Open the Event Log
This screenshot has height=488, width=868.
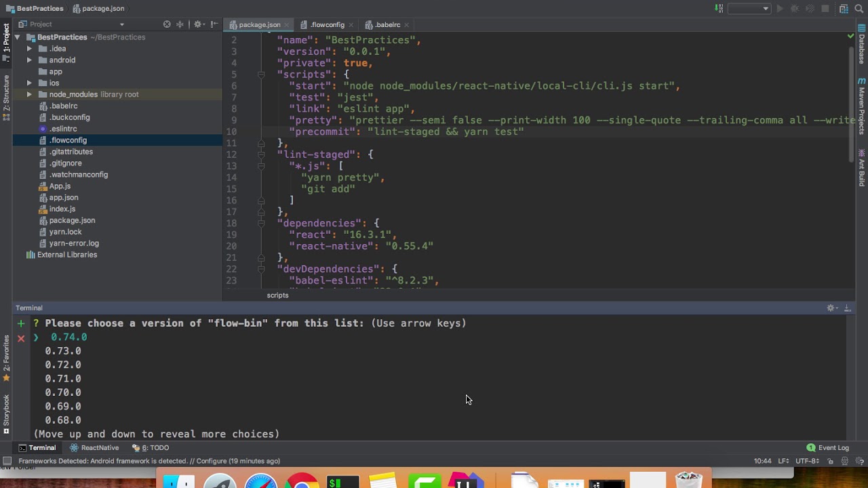827,447
